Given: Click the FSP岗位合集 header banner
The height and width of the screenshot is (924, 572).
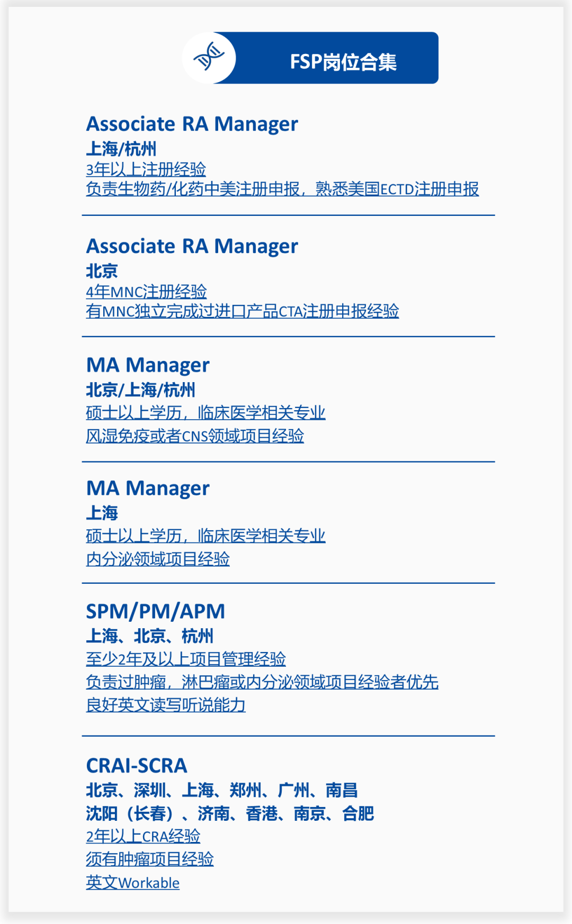Looking at the screenshot, I should (343, 62).
